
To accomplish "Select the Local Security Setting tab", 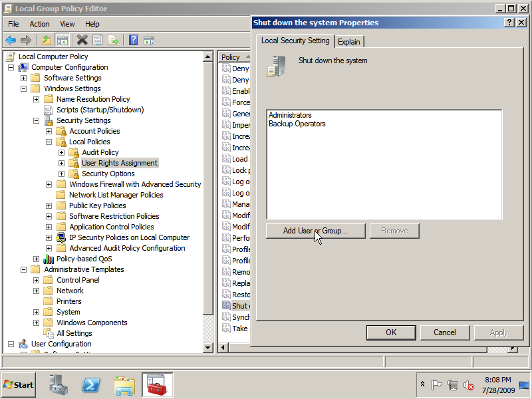I will 295,41.
